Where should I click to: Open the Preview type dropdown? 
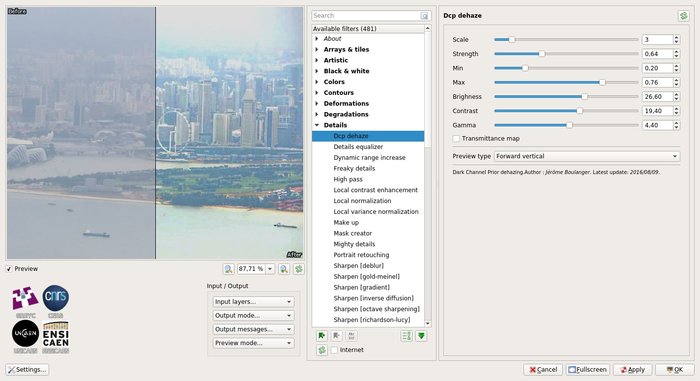pos(587,156)
